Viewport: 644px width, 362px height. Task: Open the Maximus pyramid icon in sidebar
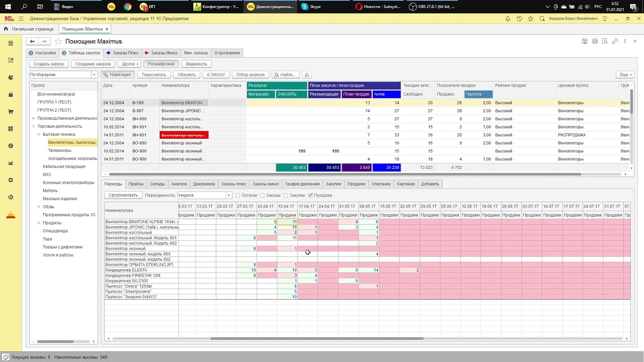click(11, 215)
